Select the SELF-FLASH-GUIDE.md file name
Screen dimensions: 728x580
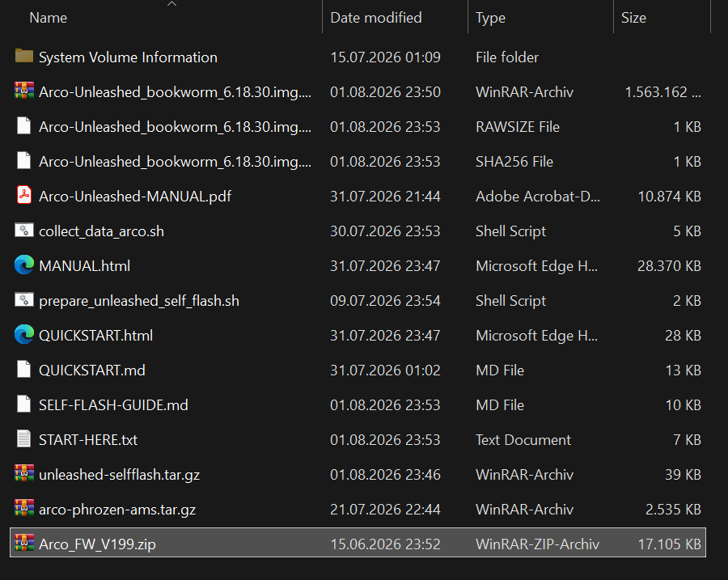[114, 405]
